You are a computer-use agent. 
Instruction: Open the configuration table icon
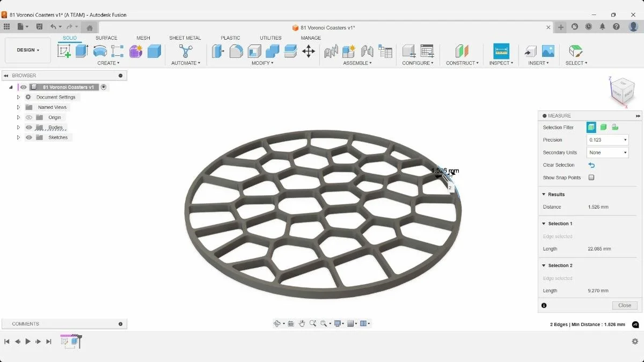427,51
